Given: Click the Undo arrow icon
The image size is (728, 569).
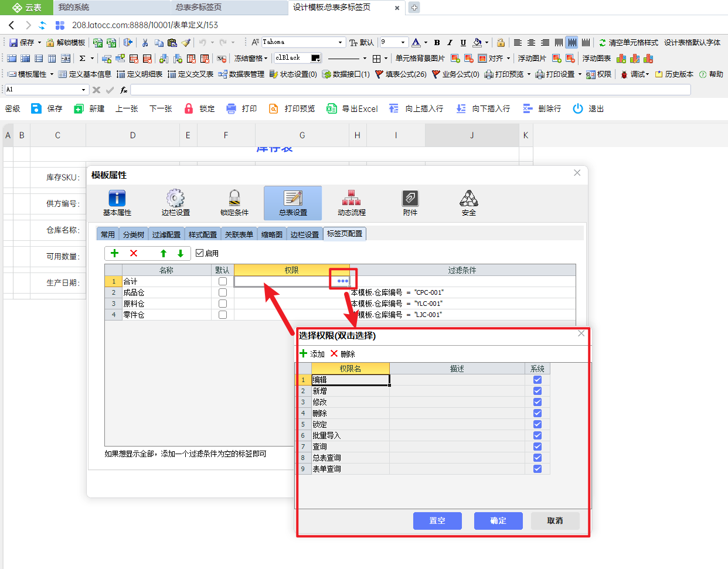Looking at the screenshot, I should (x=202, y=42).
